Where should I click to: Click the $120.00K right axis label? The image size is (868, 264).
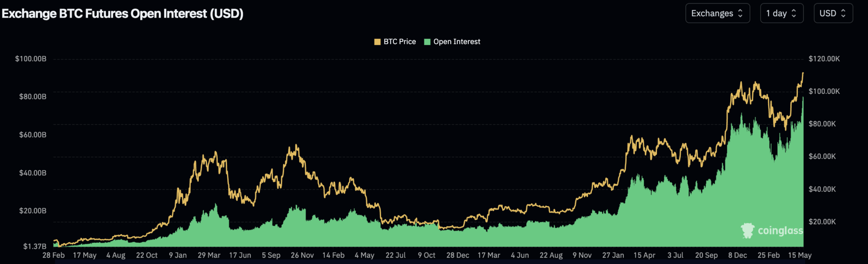[x=824, y=59]
